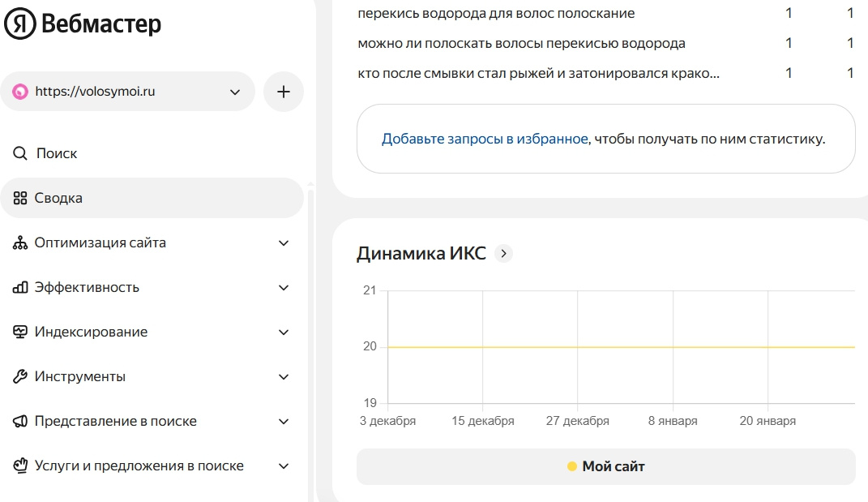Click the magnifier icon beside Поиск
The image size is (868, 502).
[x=20, y=153]
